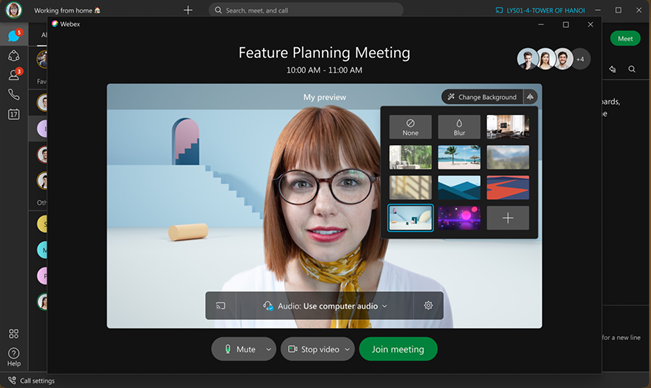The width and height of the screenshot is (651, 388).
Task: Open the Teams icon in sidebar
Action: [14, 55]
